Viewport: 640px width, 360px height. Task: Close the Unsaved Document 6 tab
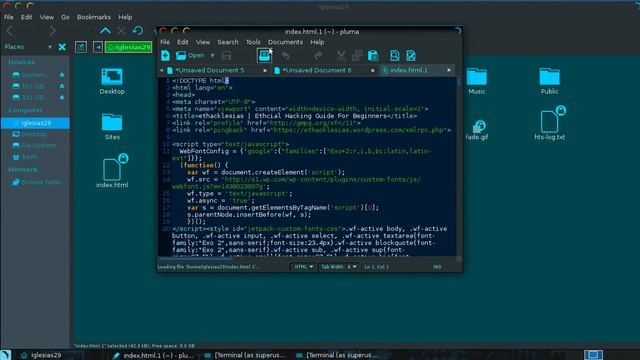373,71
